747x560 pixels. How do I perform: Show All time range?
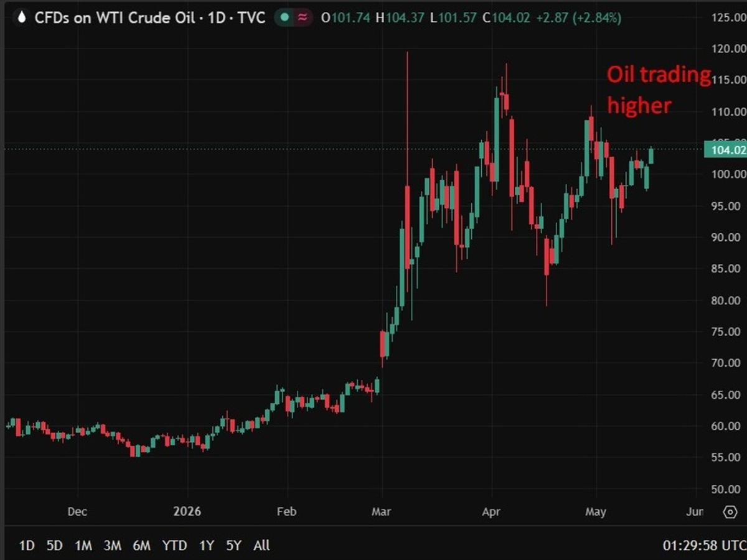click(261, 546)
